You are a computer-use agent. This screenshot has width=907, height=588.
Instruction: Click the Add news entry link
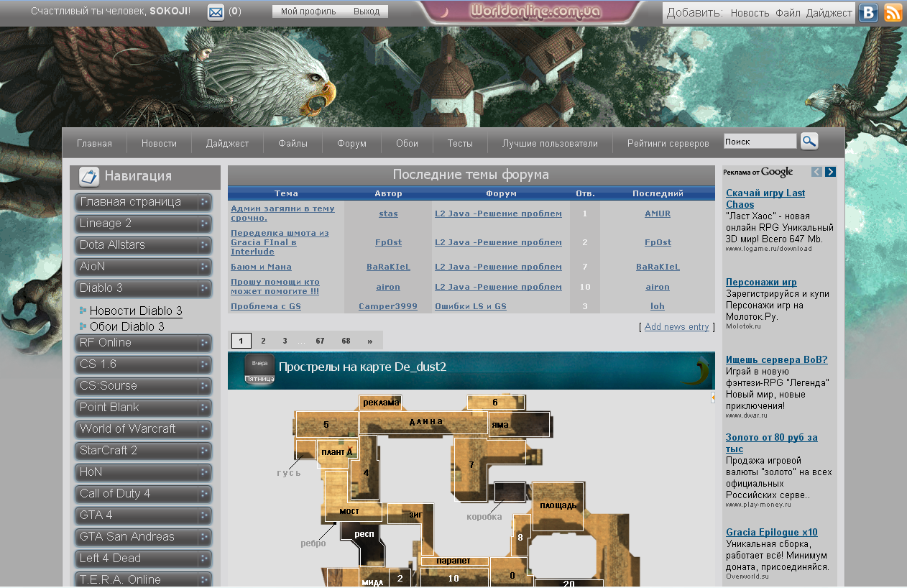(677, 326)
